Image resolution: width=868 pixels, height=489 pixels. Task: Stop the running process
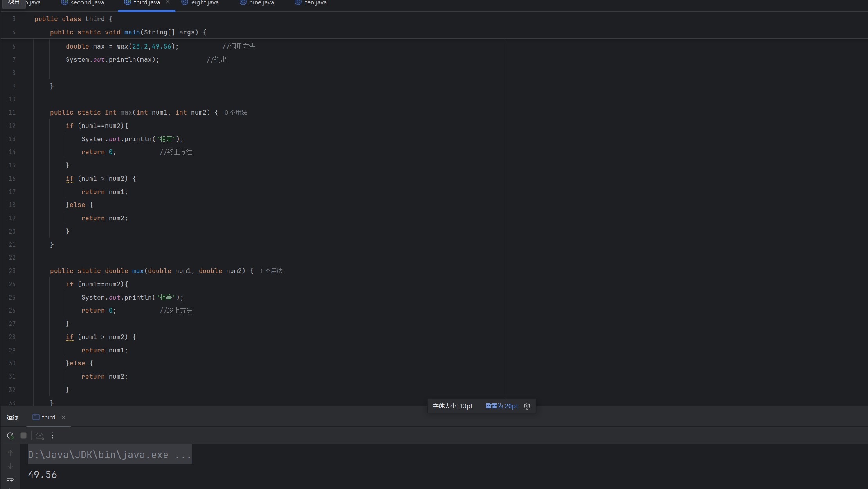[23, 435]
